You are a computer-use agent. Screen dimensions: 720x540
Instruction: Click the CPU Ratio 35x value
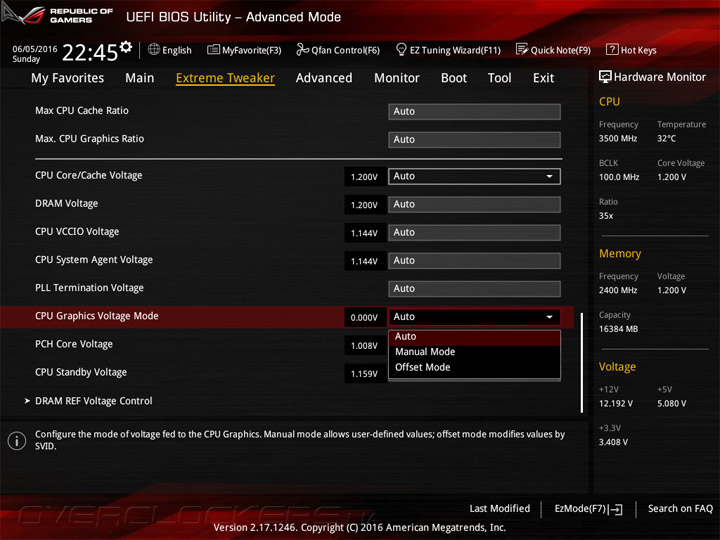pyautogui.click(x=606, y=215)
